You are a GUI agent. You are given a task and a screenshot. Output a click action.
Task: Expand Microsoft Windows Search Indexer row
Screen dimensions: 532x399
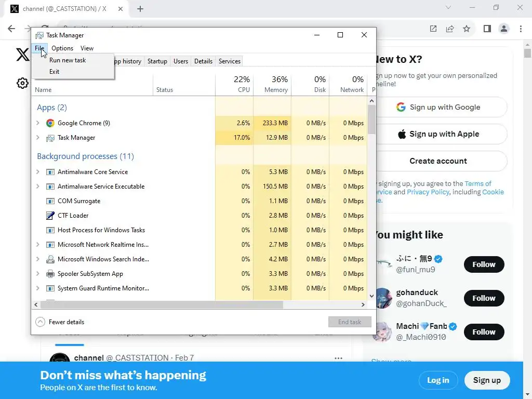pos(37,259)
